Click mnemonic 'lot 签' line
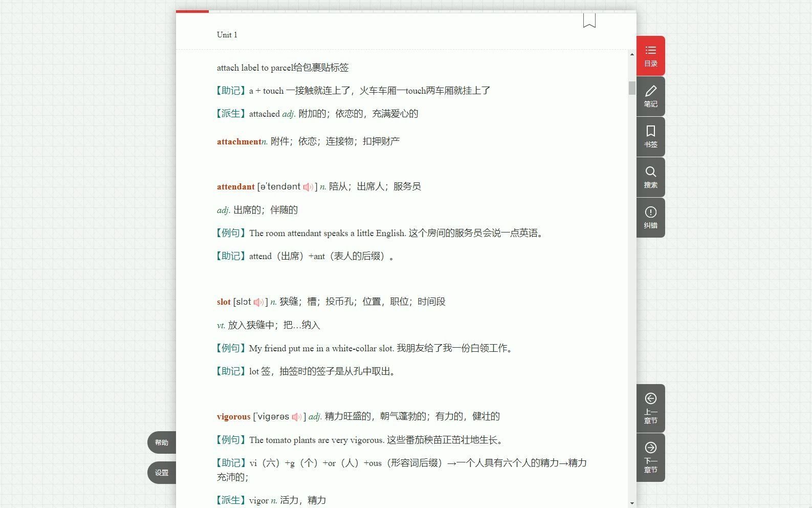Viewport: 812px width, 508px height. point(323,371)
